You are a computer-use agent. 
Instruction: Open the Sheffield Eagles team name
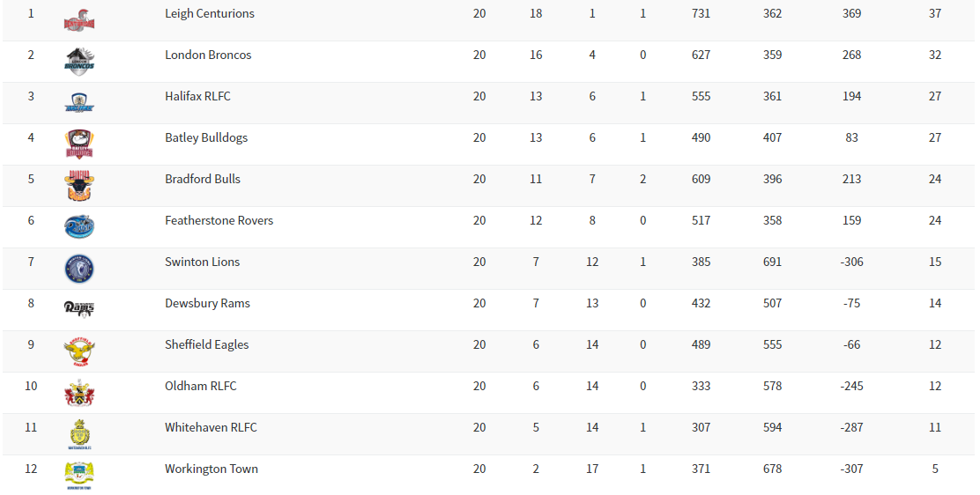pos(206,345)
